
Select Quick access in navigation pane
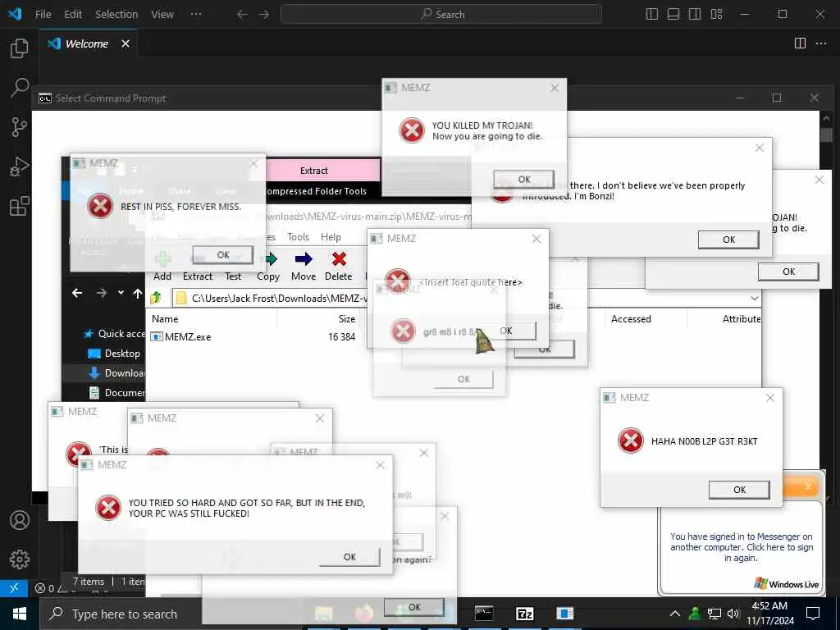point(114,334)
